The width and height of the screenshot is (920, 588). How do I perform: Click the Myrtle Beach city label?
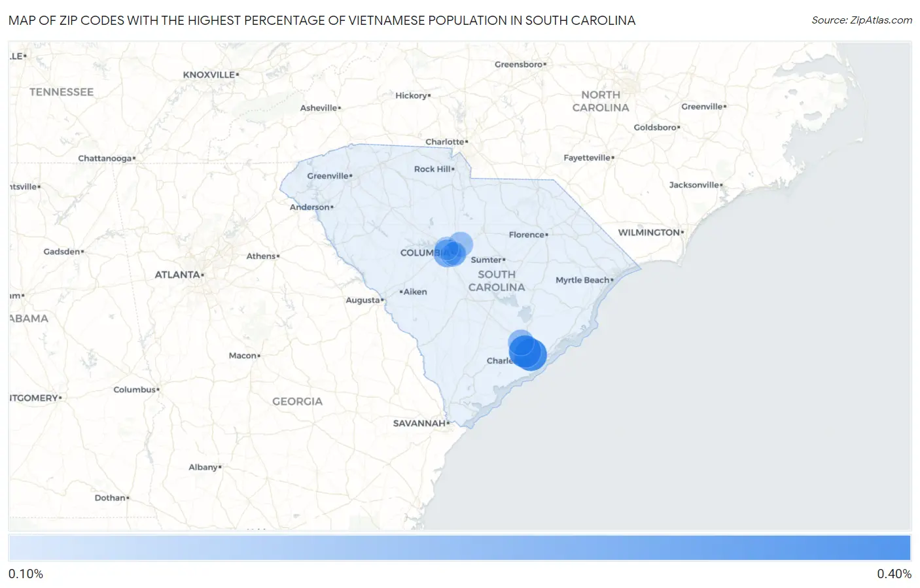(582, 280)
